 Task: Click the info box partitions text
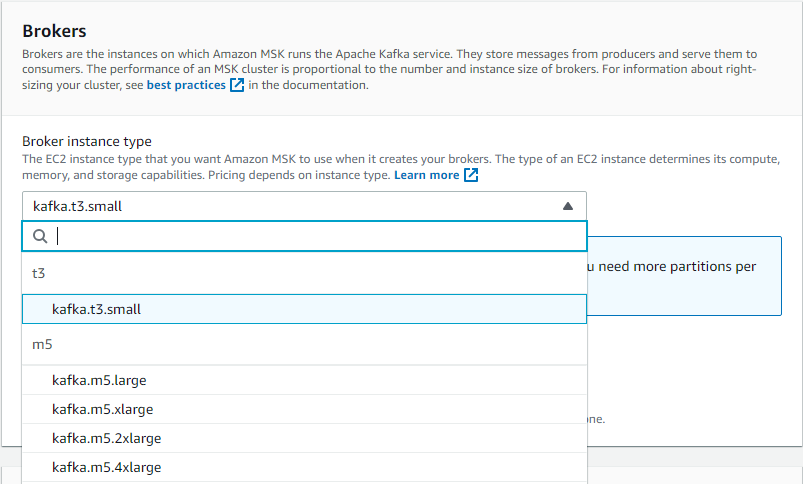pos(671,267)
